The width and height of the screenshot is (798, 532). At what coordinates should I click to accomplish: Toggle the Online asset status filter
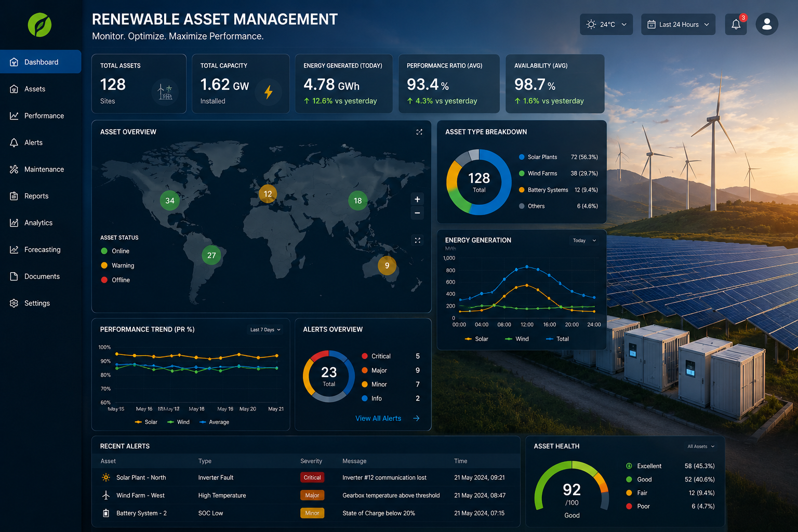[x=115, y=251]
